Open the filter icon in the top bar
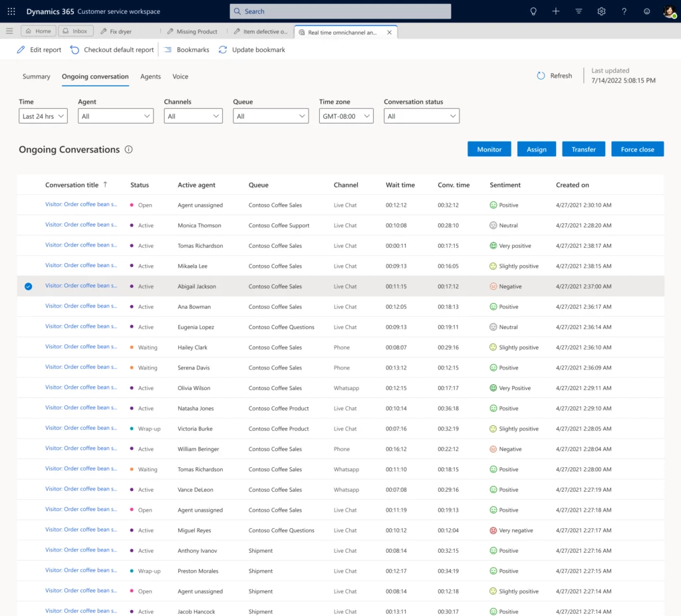 coord(578,11)
